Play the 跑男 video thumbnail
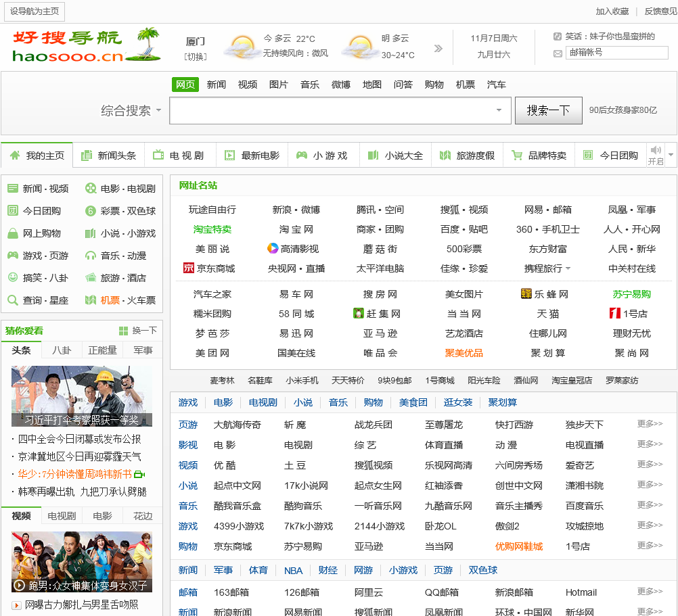Image resolution: width=678 pixels, height=616 pixels. point(82,562)
